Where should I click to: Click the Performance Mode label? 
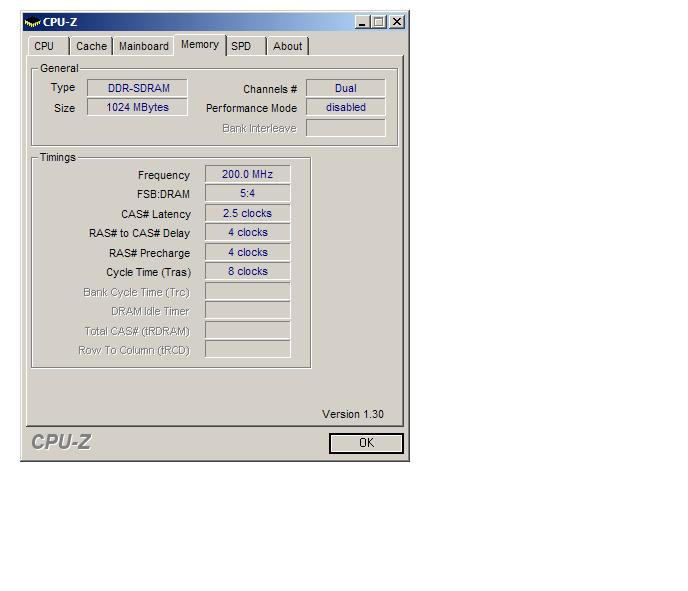tap(251, 108)
